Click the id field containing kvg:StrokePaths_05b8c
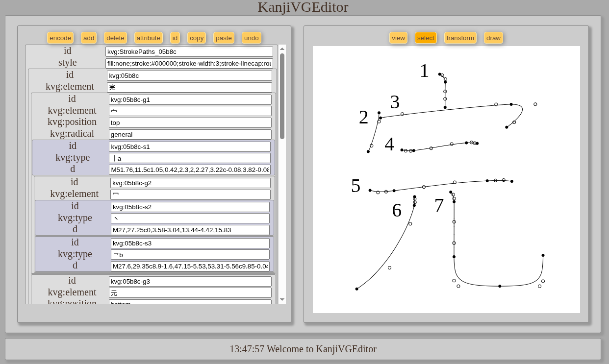The height and width of the screenshot is (364, 609). point(189,51)
